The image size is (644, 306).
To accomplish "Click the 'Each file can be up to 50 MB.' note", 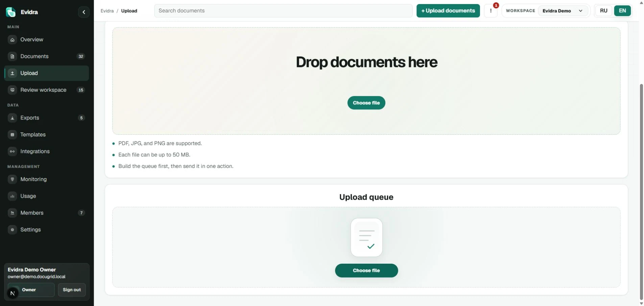I will tap(154, 155).
